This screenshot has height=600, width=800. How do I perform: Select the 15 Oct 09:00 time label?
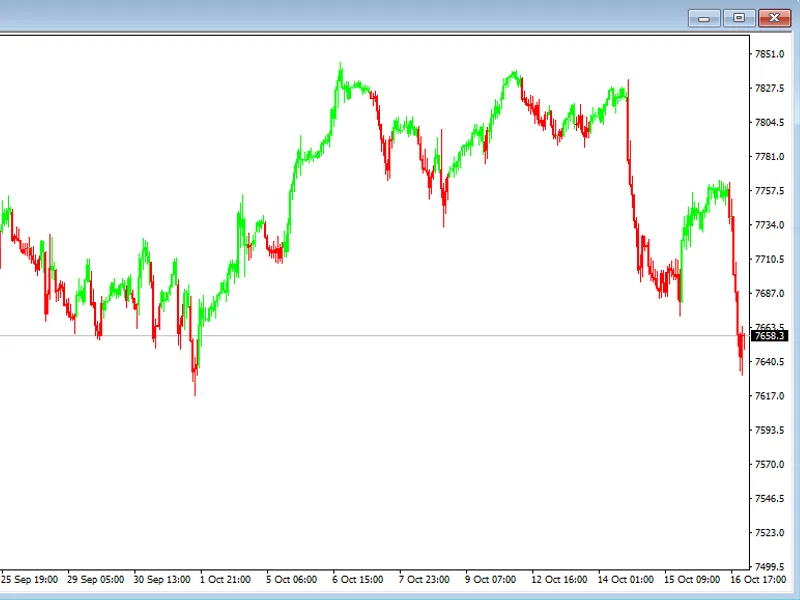(692, 580)
